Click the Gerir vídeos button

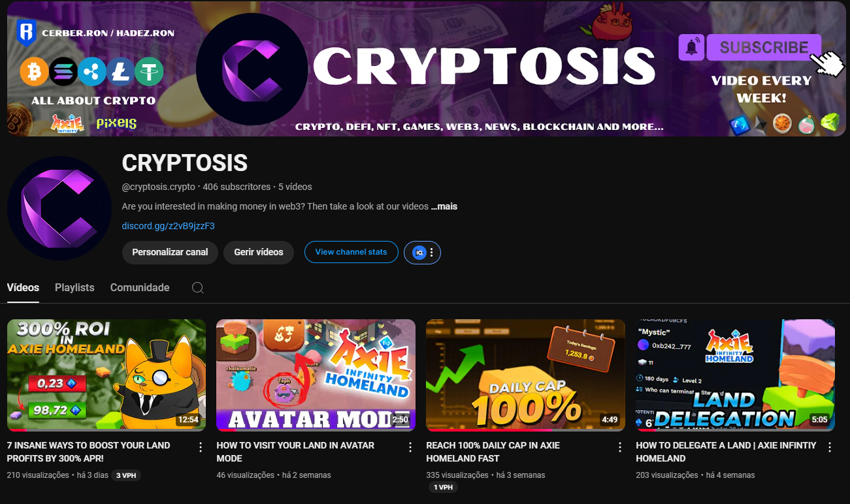259,252
